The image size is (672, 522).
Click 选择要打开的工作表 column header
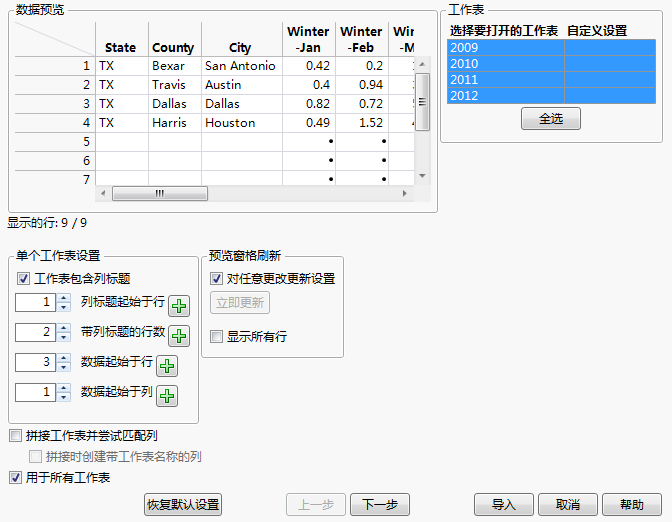[x=504, y=31]
